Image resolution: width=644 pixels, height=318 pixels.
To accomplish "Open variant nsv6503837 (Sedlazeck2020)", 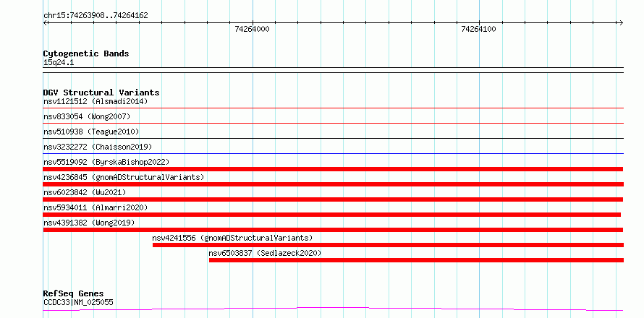I will coord(265,253).
